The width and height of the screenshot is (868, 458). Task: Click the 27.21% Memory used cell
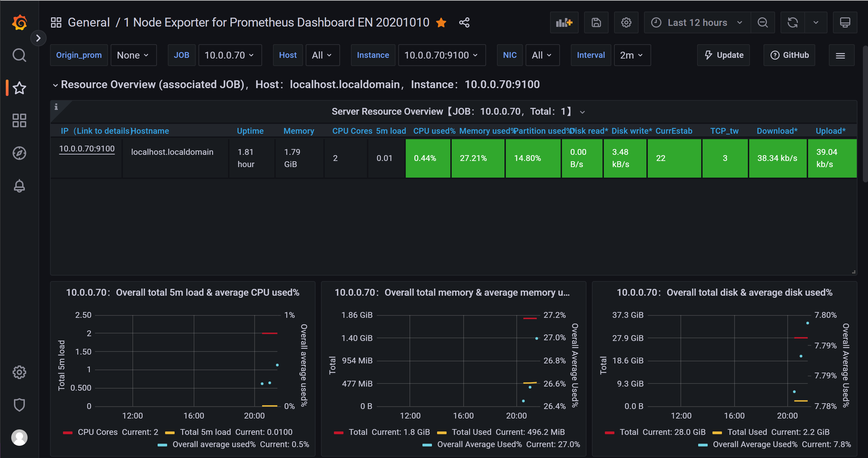pos(478,158)
